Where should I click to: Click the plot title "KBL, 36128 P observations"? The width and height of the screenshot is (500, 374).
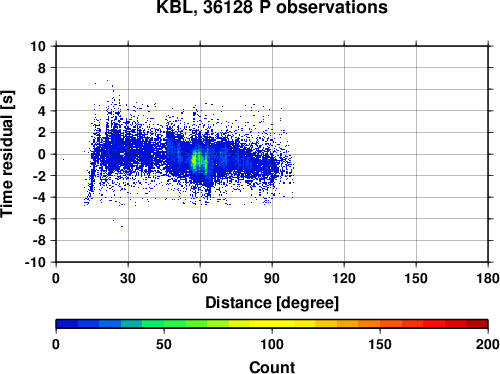pos(272,7)
